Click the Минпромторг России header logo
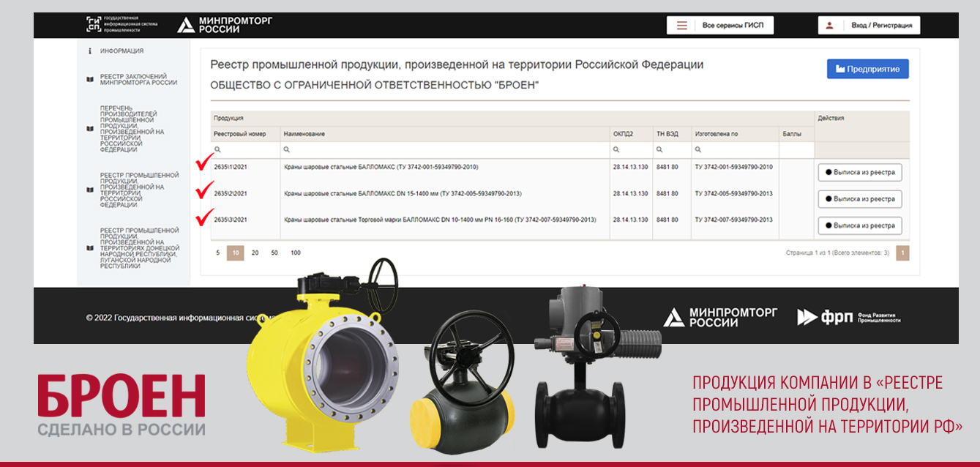Image resolution: width=980 pixels, height=467 pixels. click(x=224, y=24)
